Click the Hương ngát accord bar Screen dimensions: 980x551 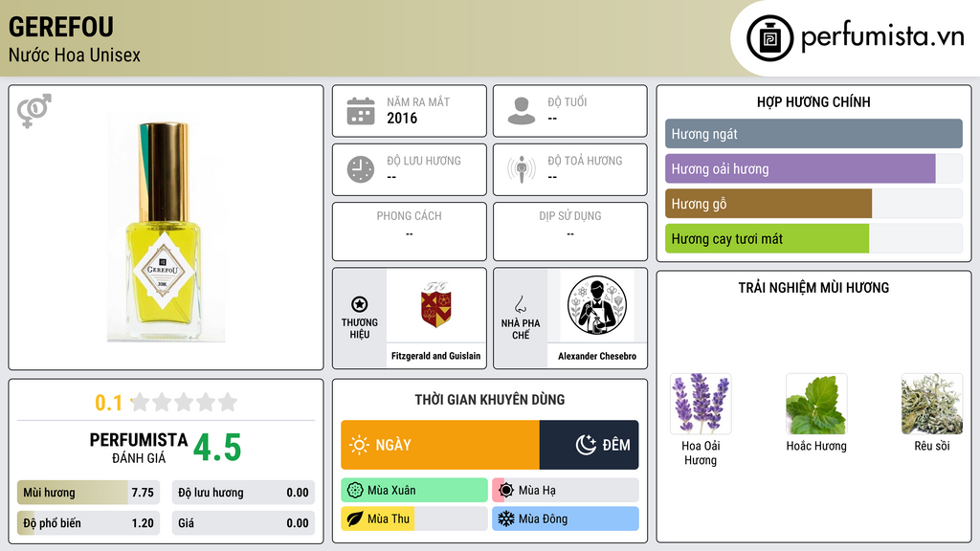pos(813,134)
